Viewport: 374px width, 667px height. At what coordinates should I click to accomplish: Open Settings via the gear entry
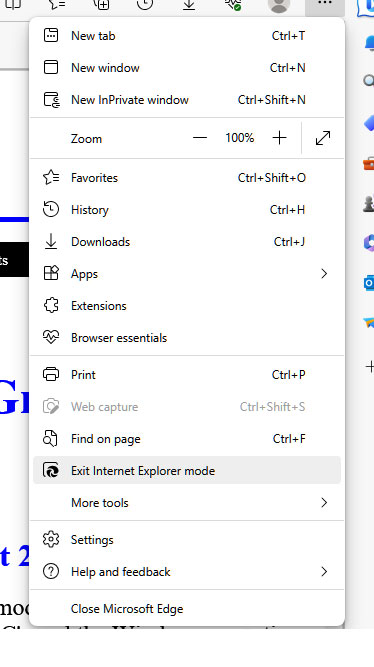[187, 540]
